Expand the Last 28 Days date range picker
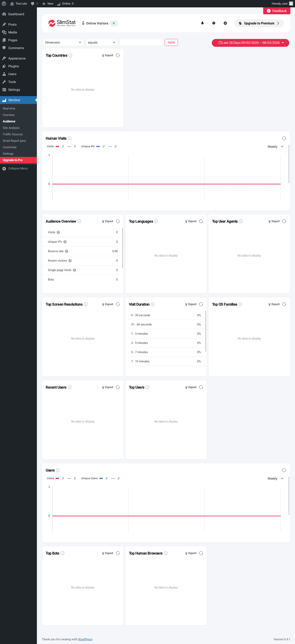 (x=250, y=43)
